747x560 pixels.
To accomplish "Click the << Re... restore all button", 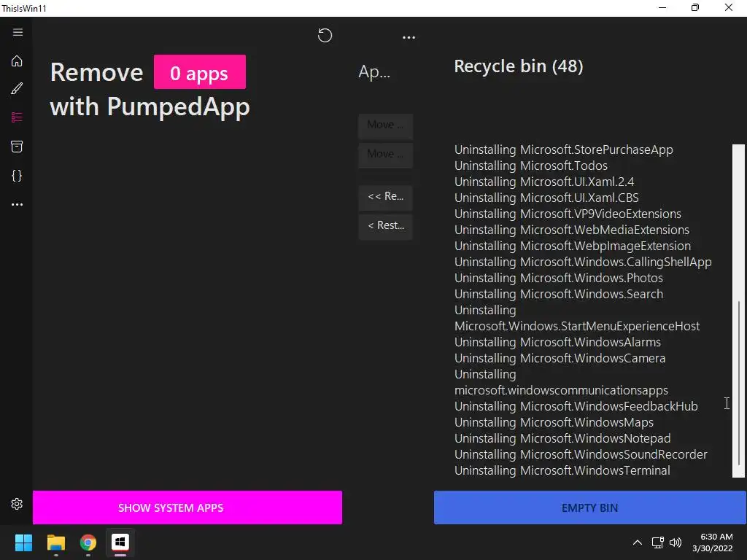I will 385,196.
